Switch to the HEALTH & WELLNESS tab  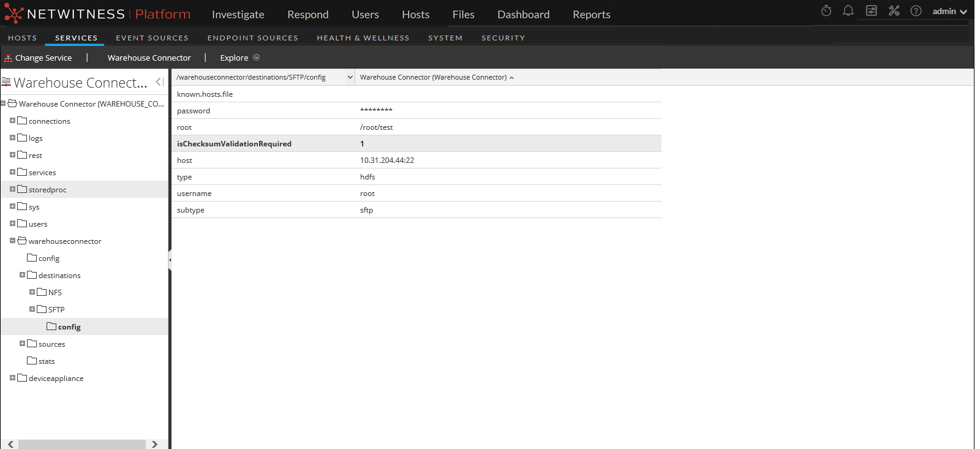(363, 38)
